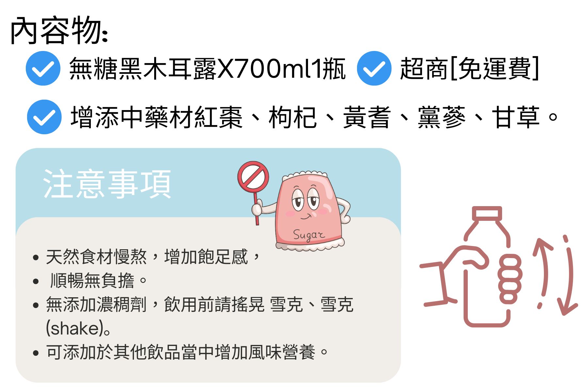Image resolution: width=588 pixels, height=392 pixels.
Task: Click the blue checkmark beside 無糖黑木耳露X700ml1瓶
Action: click(x=43, y=68)
